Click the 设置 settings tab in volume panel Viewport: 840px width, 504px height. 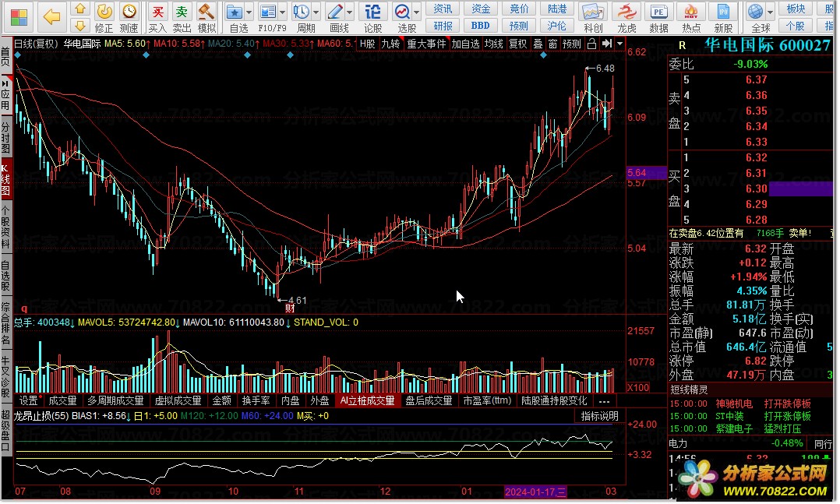click(x=29, y=400)
